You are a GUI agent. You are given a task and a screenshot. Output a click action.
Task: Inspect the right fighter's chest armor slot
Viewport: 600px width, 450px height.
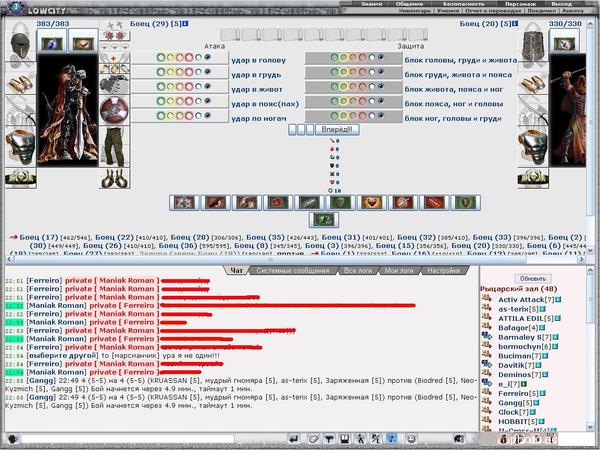coord(533,147)
